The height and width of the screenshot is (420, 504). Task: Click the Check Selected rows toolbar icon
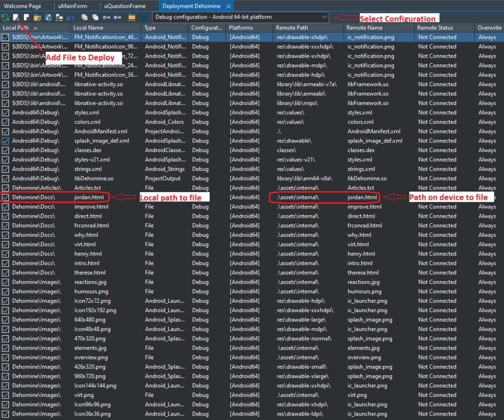pos(106,17)
